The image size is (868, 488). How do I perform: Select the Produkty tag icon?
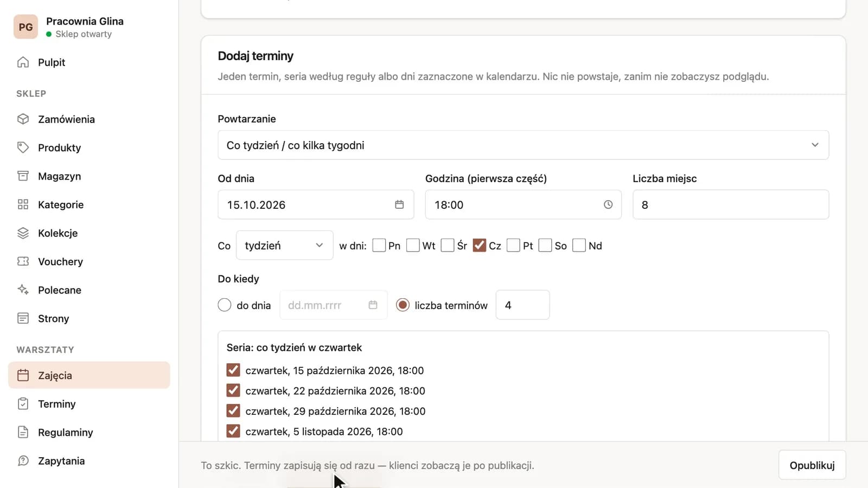(x=23, y=147)
